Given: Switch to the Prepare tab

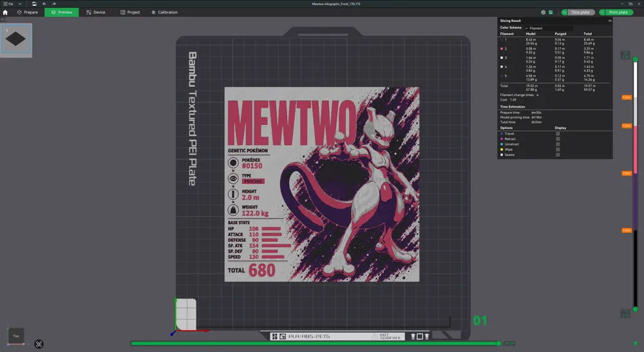Looking at the screenshot, I should 28,12.
